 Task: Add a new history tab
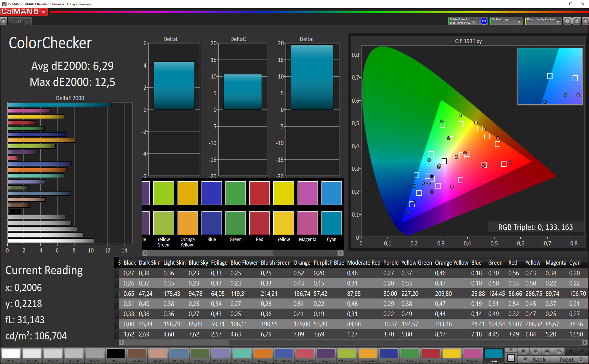[x=27, y=21]
